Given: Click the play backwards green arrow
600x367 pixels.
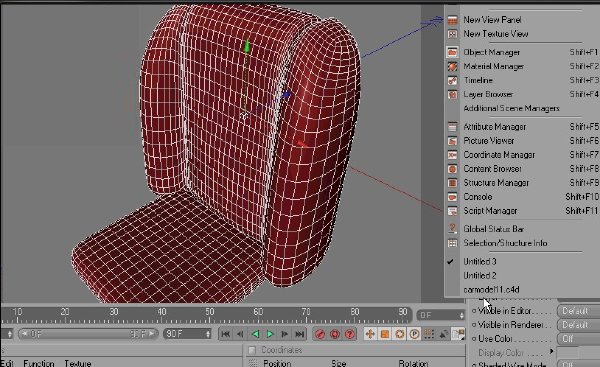Looking at the screenshot, I should pos(255,334).
